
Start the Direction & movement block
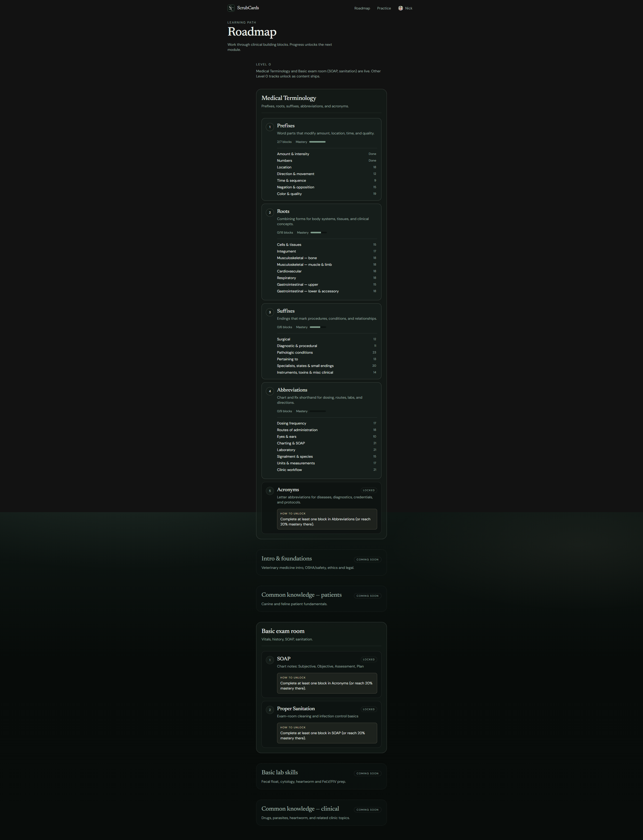(326, 174)
